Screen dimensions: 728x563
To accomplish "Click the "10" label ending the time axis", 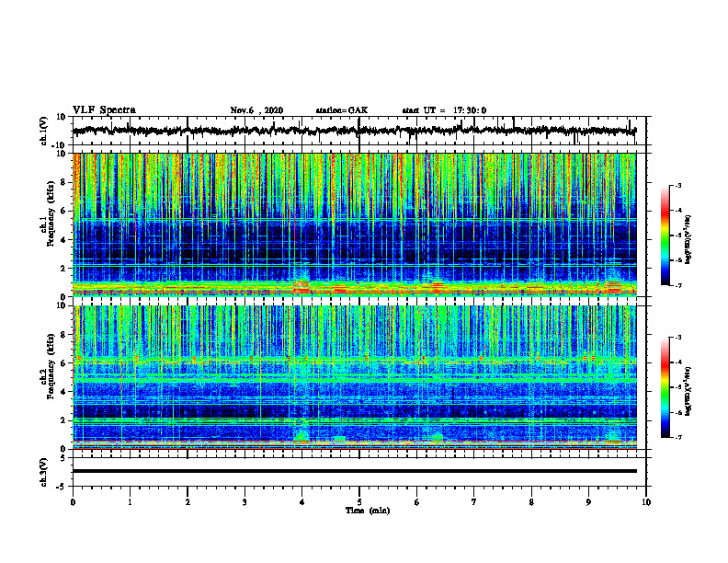I will [646, 502].
